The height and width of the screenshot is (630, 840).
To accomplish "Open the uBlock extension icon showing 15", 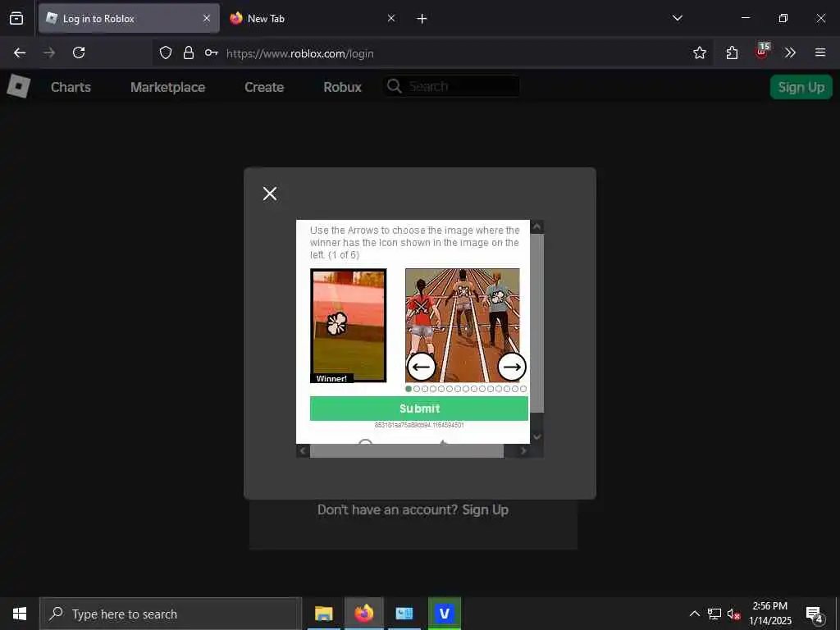I will click(762, 51).
